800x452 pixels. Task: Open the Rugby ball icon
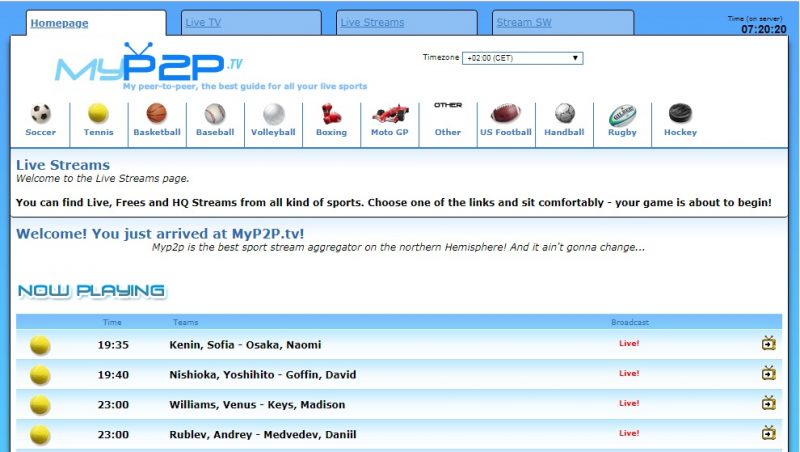(622, 114)
